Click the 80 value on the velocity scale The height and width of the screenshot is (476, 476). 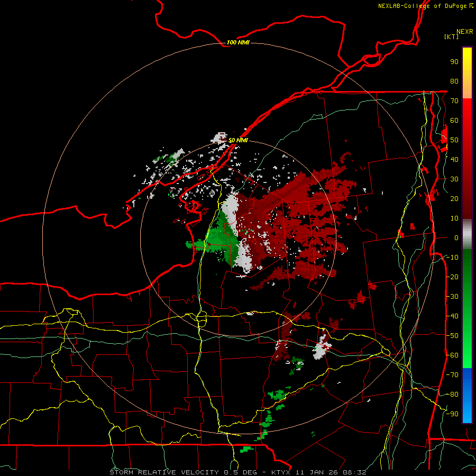click(454, 81)
